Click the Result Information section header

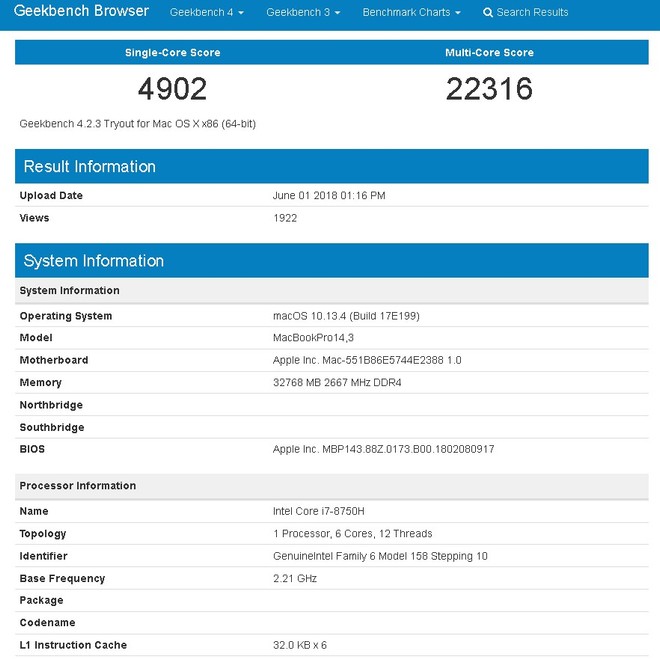(x=90, y=167)
